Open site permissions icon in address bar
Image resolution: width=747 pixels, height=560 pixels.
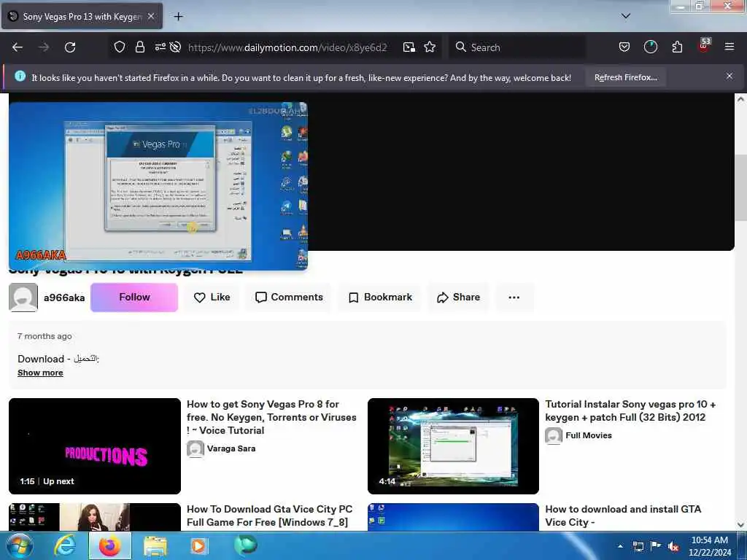pos(160,47)
